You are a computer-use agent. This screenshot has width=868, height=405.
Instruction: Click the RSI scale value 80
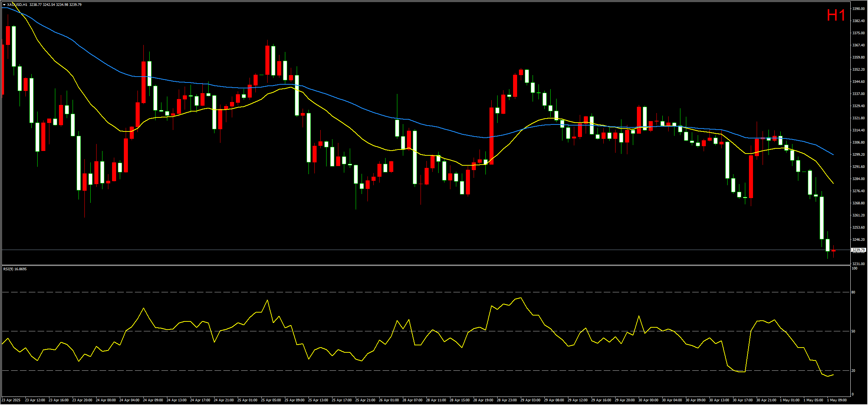[853, 292]
